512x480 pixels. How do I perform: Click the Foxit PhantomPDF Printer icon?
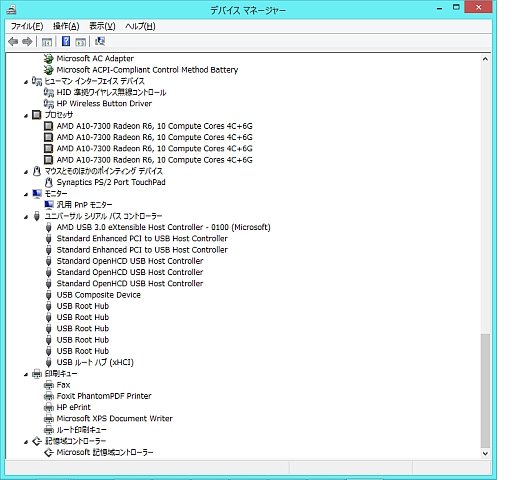coord(49,396)
